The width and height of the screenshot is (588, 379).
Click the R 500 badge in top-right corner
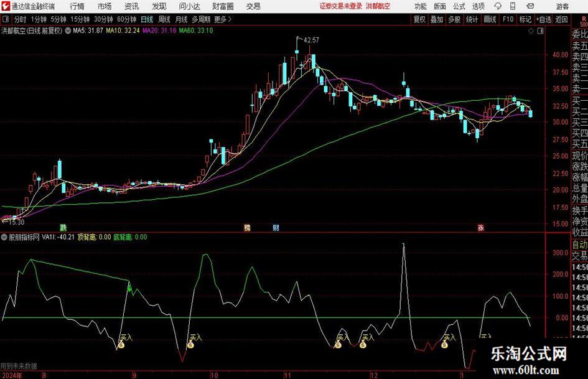pyautogui.click(x=584, y=21)
